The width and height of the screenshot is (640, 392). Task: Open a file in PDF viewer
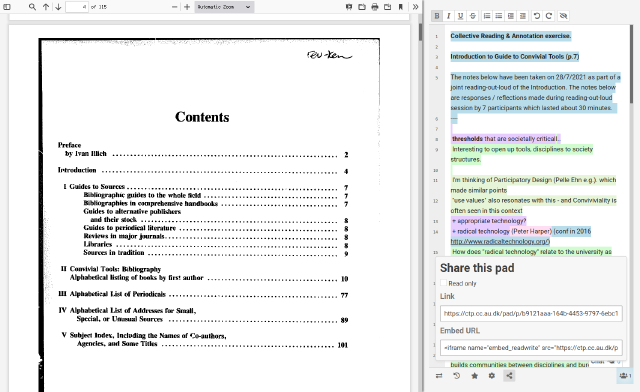(x=362, y=7)
